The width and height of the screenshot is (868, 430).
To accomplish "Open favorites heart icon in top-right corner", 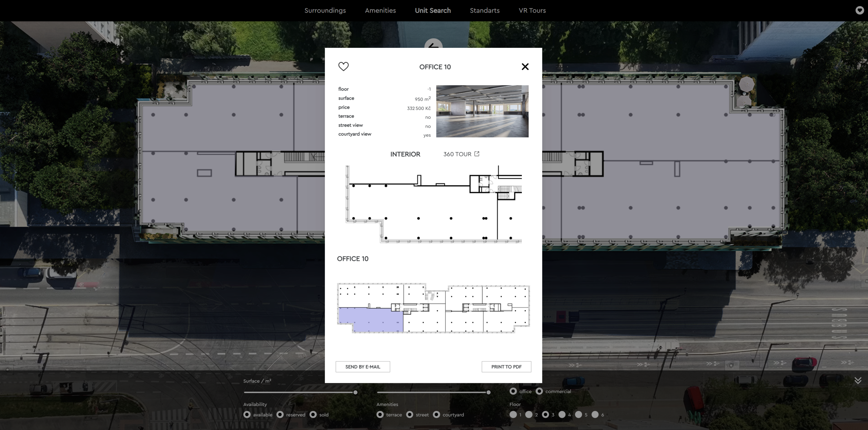I will (859, 11).
